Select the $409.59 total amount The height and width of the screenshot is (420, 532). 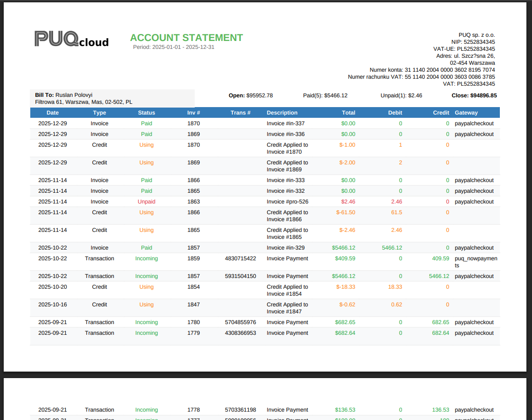pyautogui.click(x=345, y=258)
